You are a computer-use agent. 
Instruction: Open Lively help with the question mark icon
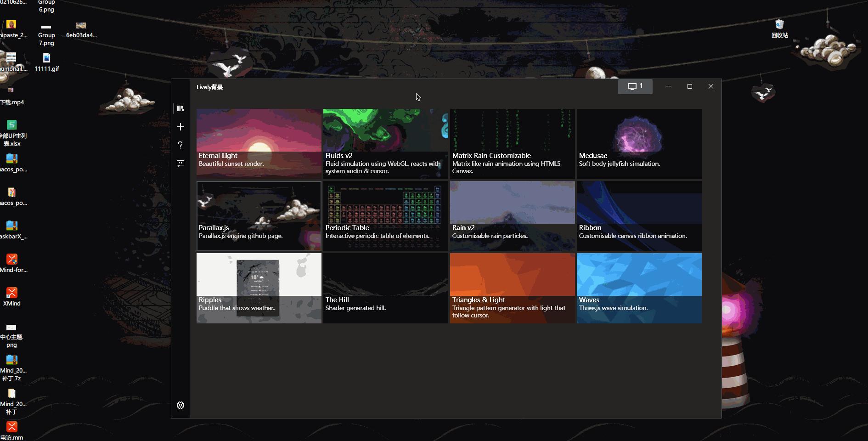180,145
